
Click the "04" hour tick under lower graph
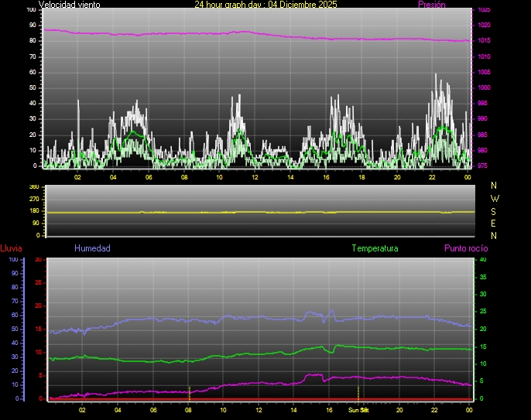click(118, 410)
